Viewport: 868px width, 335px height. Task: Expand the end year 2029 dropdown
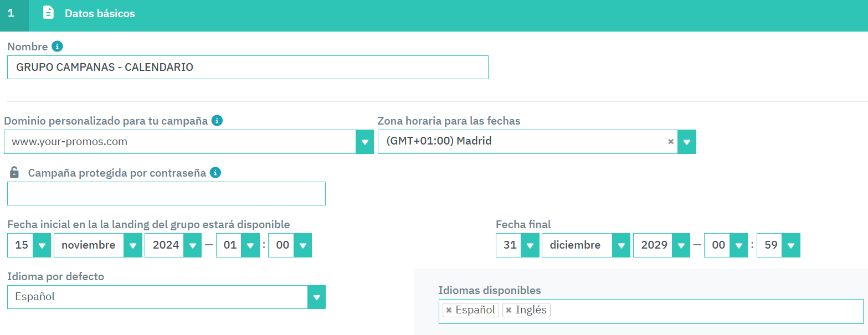click(x=681, y=245)
